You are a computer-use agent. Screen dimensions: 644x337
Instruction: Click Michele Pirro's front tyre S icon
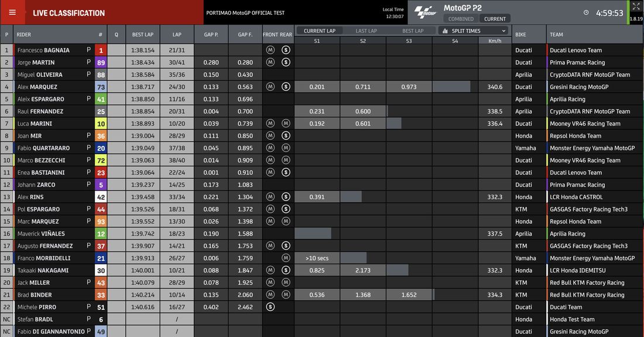[x=270, y=307]
